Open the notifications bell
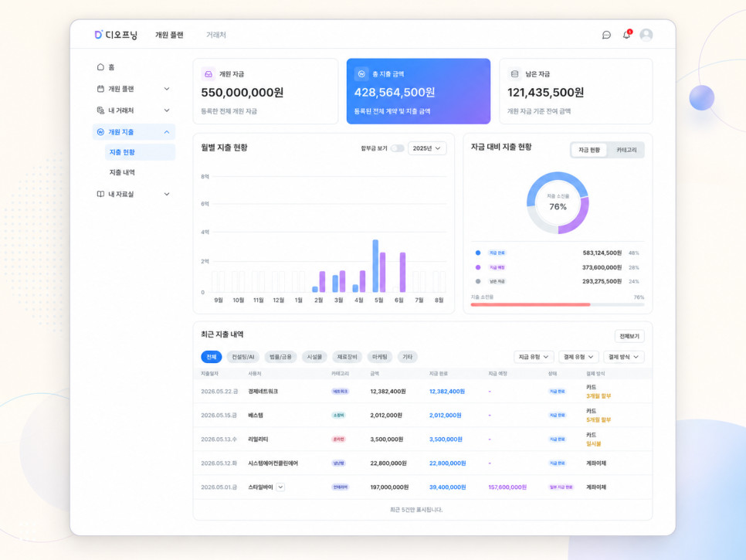Viewport: 746px width, 560px height. (x=626, y=35)
